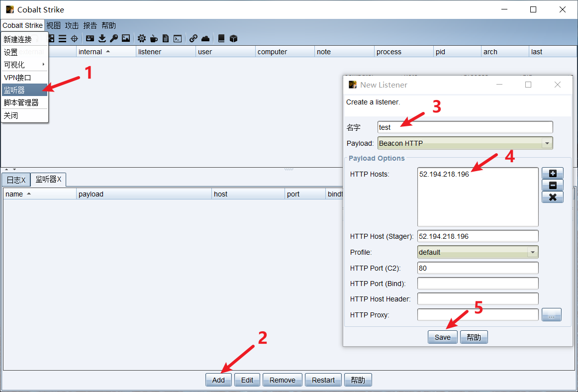The height and width of the screenshot is (392, 578).
Task: Click the document macro payload icon
Action: [x=166, y=38]
